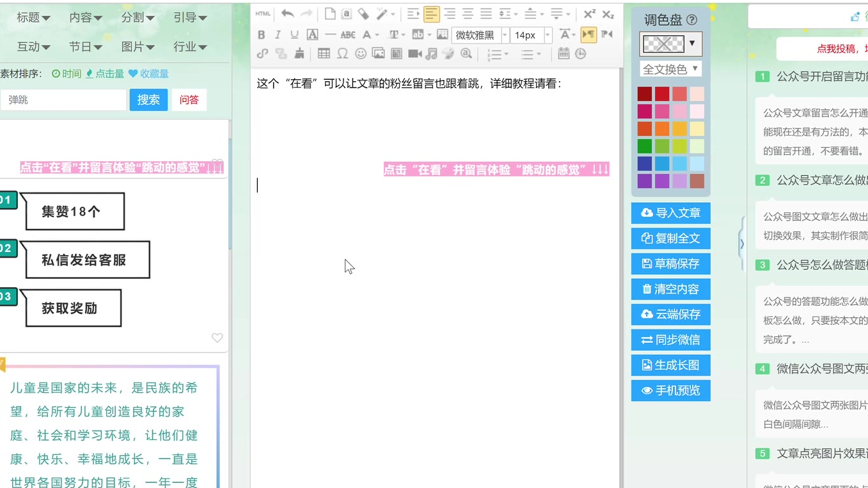Screen dimensions: 868x488
Task: Toggle underline text formatting
Action: [294, 35]
